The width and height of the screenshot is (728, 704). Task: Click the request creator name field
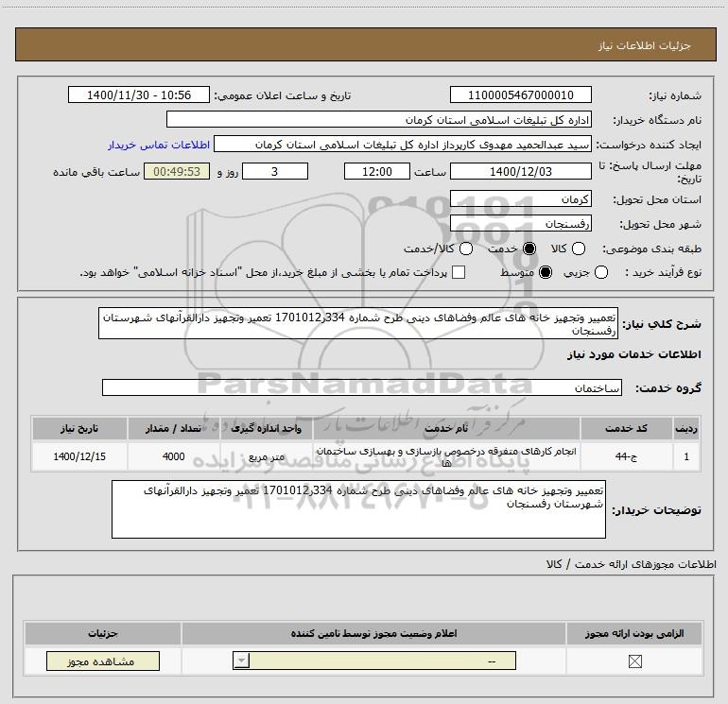point(403,145)
